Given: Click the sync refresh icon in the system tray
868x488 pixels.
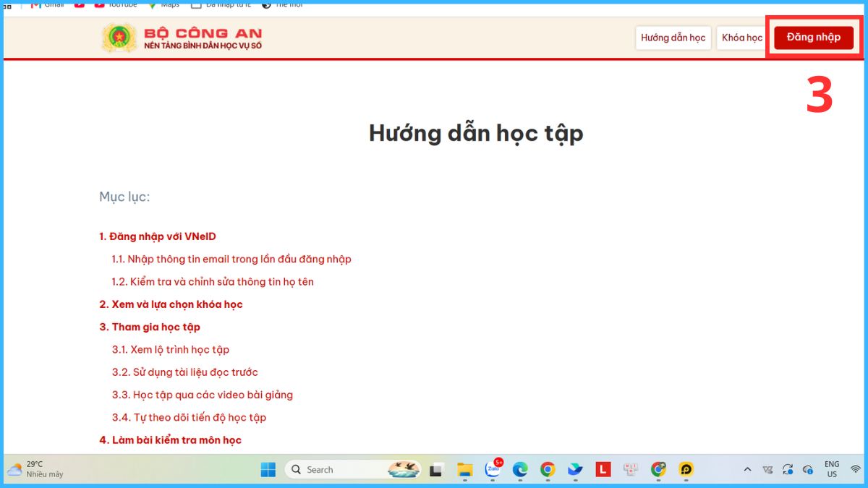Looking at the screenshot, I should coord(788,469).
